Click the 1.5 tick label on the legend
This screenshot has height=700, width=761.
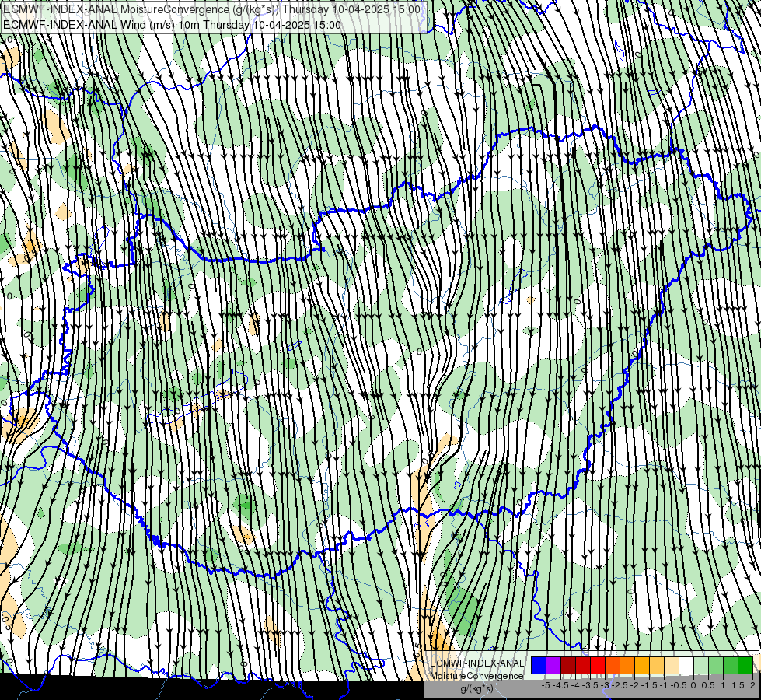coord(738,685)
